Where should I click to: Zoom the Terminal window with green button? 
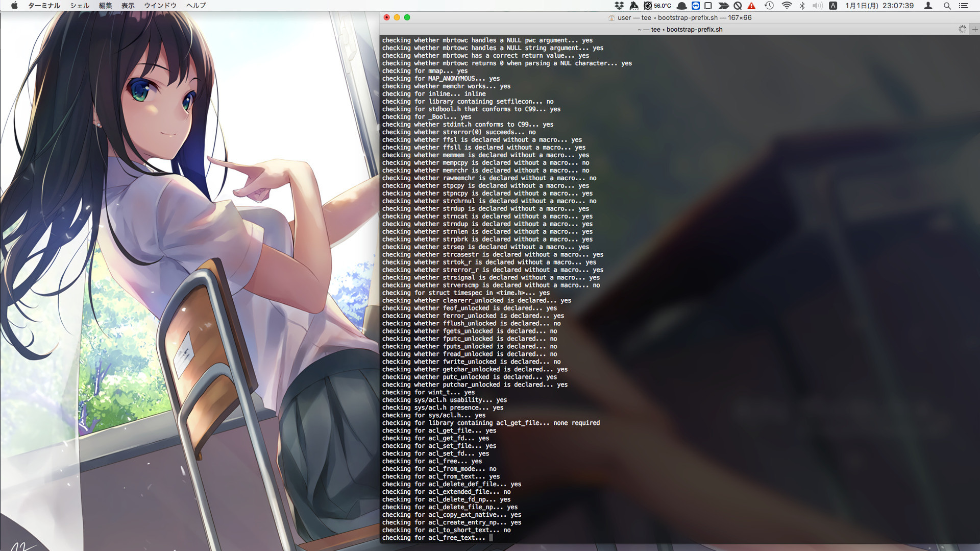pyautogui.click(x=407, y=17)
